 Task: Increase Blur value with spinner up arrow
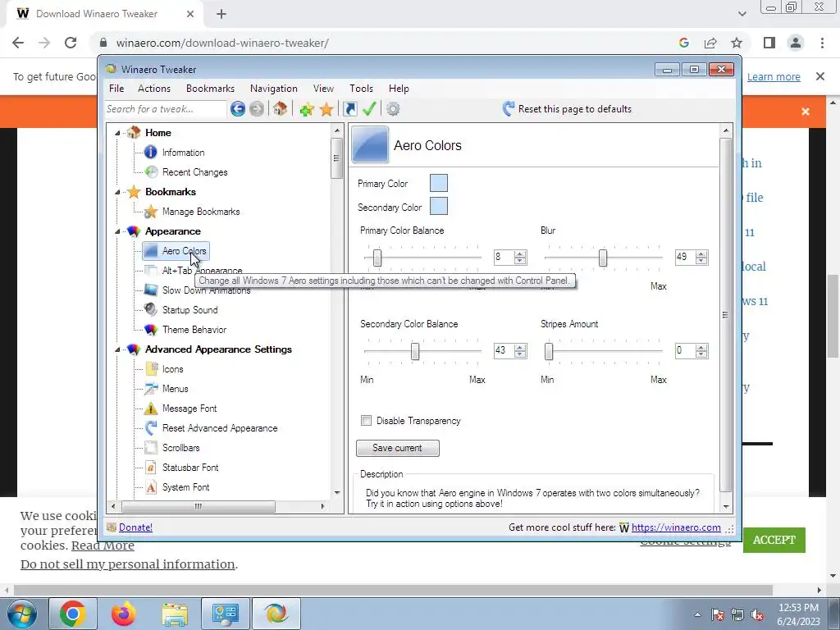pyautogui.click(x=701, y=254)
